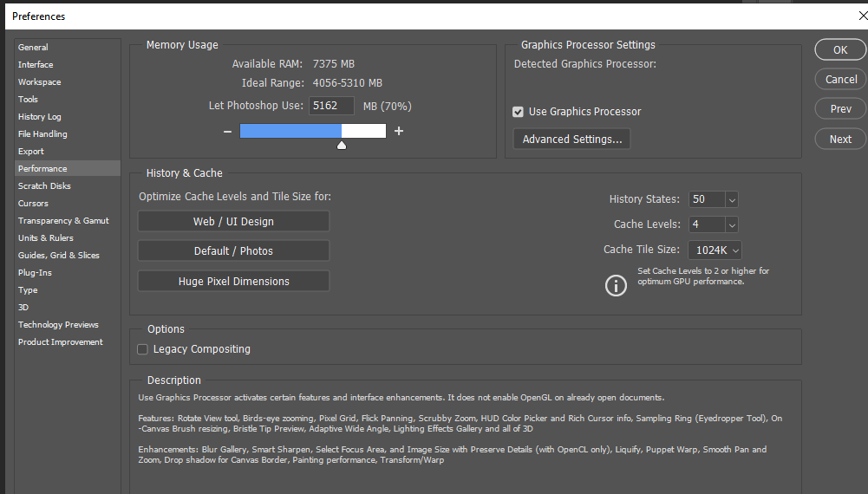Click the History States value field
The width and height of the screenshot is (868, 494).
pos(707,199)
